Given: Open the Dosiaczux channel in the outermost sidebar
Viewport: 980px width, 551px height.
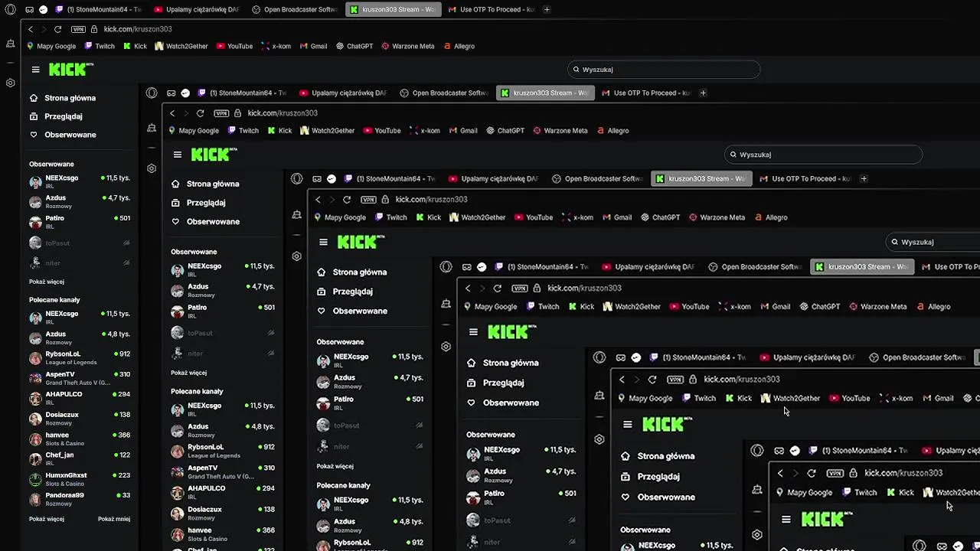Looking at the screenshot, I should click(x=80, y=418).
